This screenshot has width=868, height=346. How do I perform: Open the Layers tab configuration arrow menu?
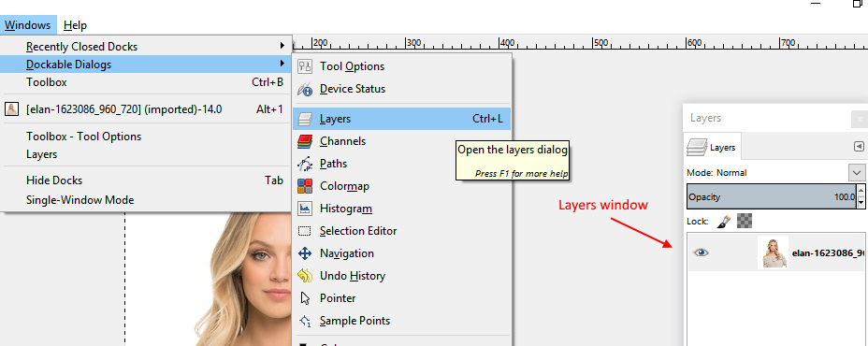(859, 147)
